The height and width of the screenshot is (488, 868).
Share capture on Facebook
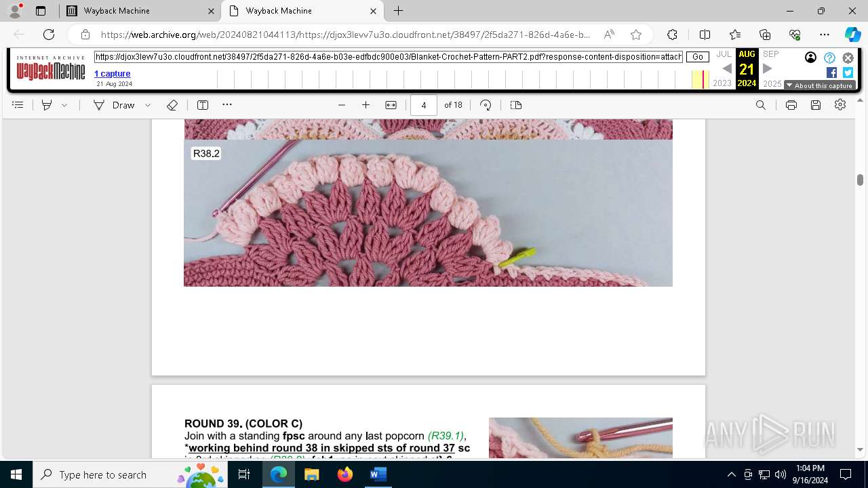(x=831, y=73)
